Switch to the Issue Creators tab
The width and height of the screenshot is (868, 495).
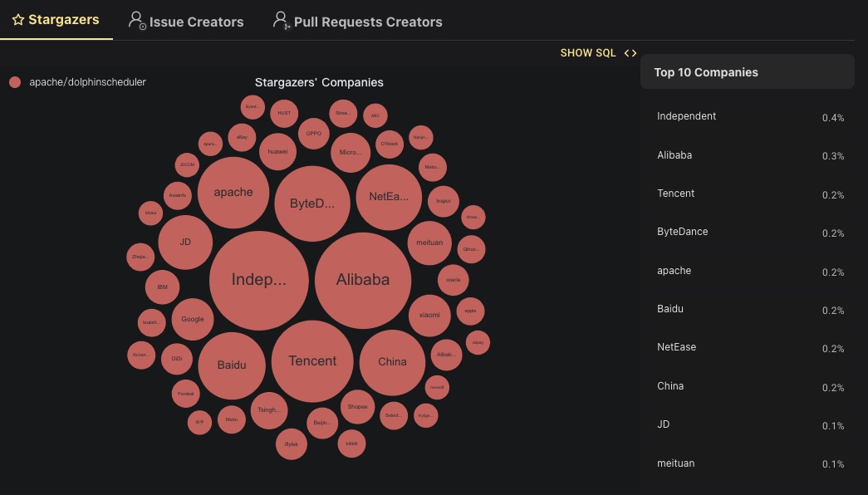tap(196, 22)
